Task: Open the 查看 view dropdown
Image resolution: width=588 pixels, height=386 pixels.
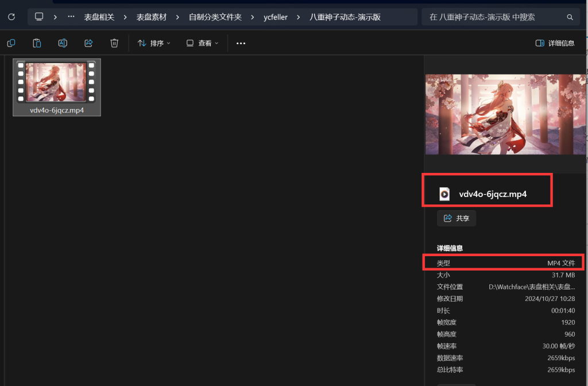Action: [202, 43]
